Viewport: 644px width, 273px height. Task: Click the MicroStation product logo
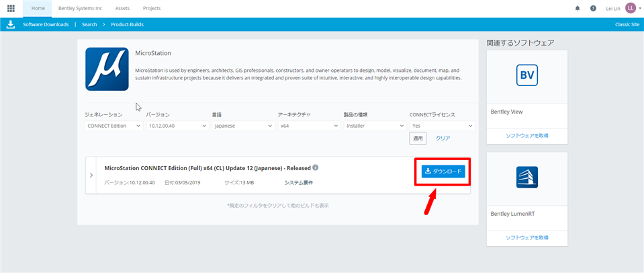point(107,69)
